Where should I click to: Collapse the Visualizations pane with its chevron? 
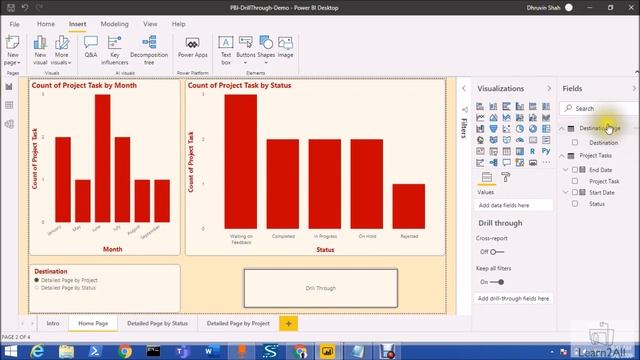coord(549,88)
